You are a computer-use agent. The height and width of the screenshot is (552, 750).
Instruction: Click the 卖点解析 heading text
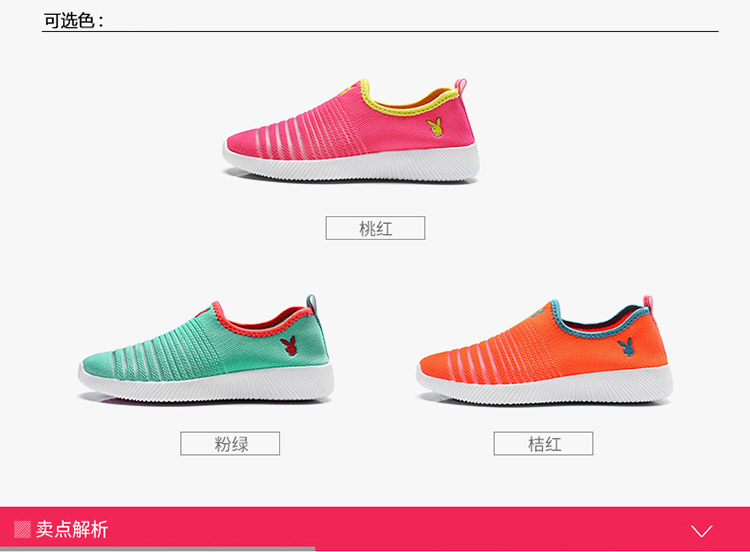tap(72, 530)
